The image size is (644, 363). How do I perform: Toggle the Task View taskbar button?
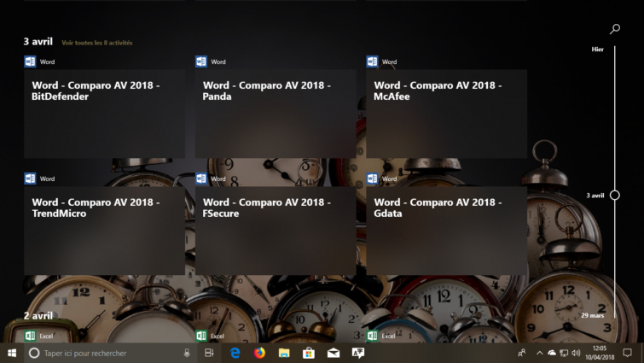(209, 353)
